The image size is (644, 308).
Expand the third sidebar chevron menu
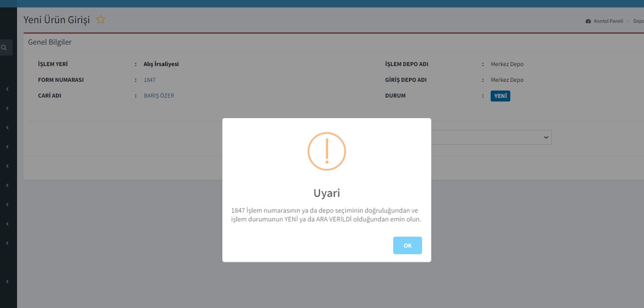pos(7,128)
